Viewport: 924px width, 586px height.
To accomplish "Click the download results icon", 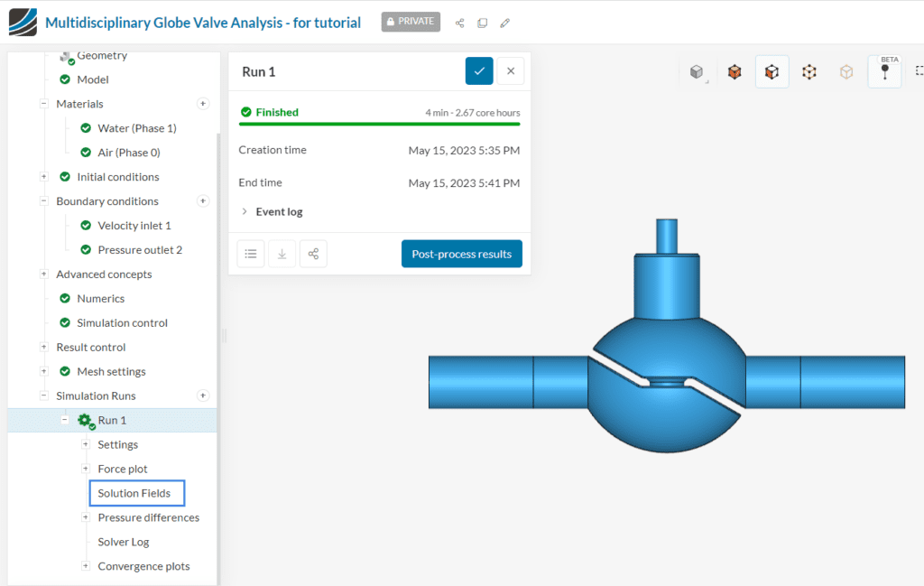I will click(x=282, y=254).
